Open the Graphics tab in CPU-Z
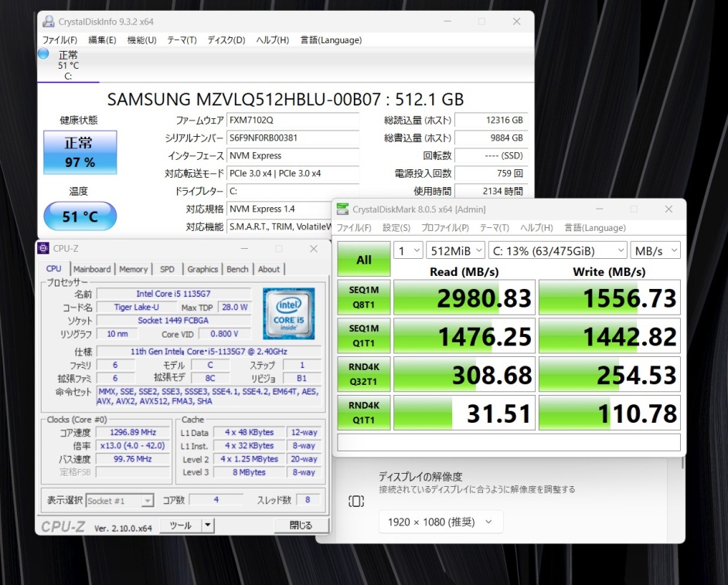 pos(202,269)
